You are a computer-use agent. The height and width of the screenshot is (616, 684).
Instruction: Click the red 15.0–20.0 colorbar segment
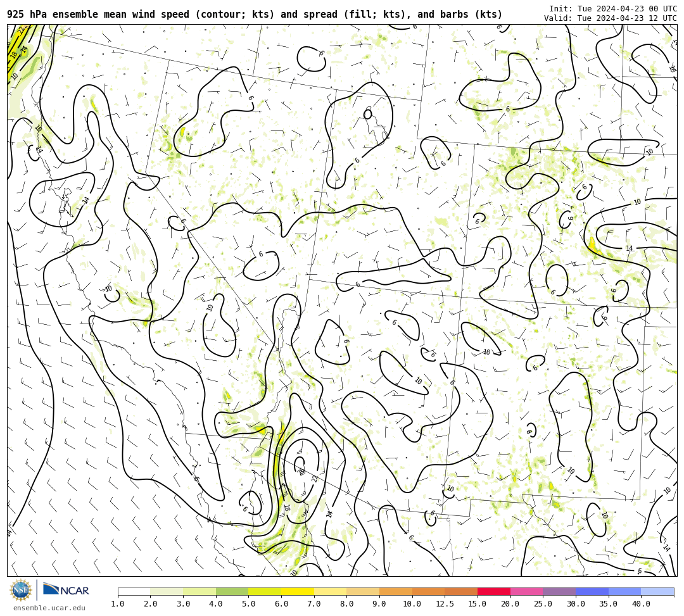[x=494, y=591]
